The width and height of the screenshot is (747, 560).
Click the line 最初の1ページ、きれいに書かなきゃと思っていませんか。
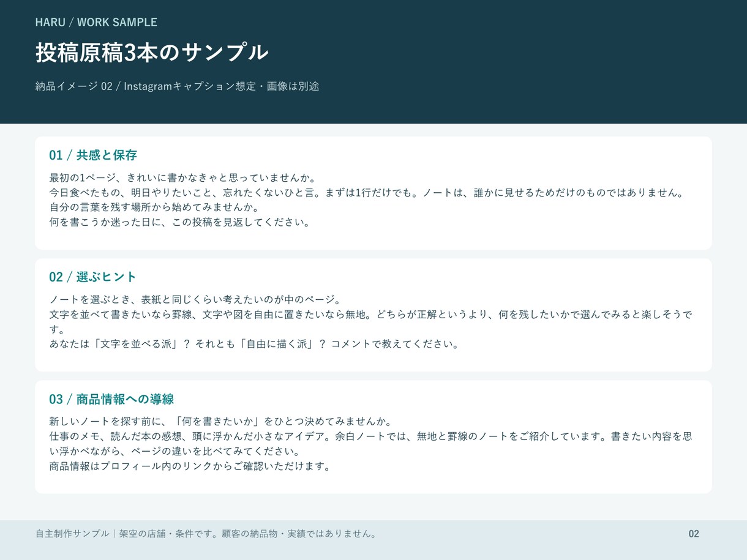pyautogui.click(x=182, y=178)
